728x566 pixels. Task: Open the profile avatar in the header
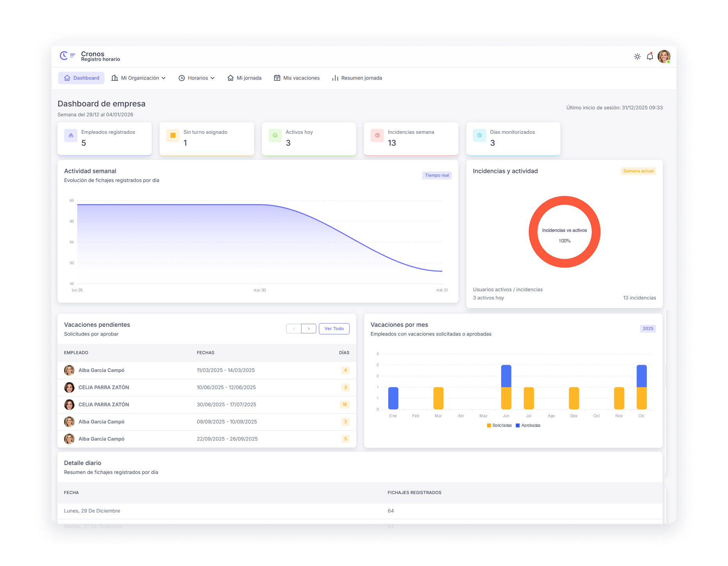(665, 56)
